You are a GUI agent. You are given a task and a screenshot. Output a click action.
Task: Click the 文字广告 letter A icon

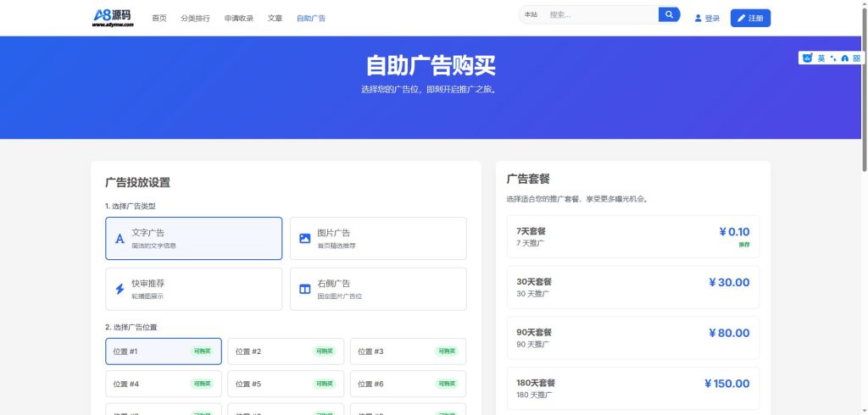[120, 239]
